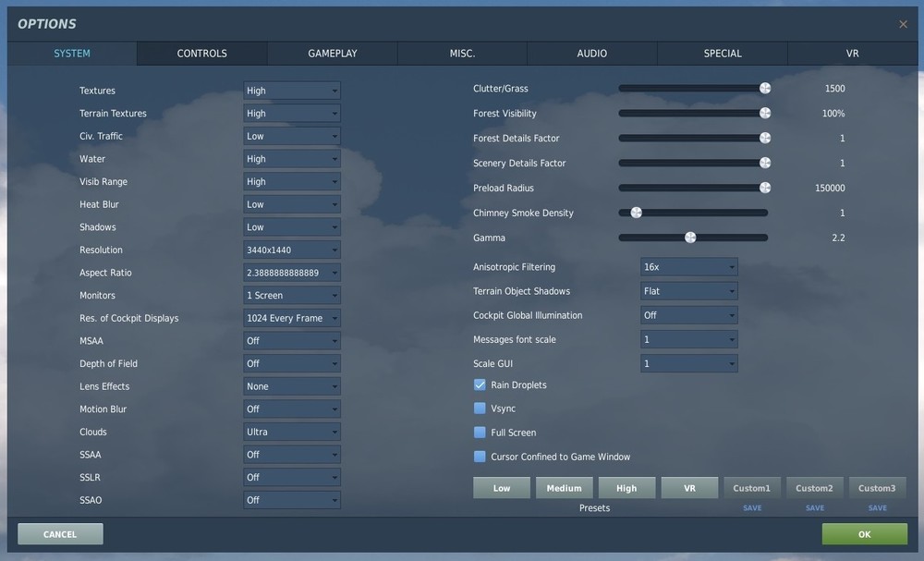Open the Clouds quality dropdown

(291, 432)
